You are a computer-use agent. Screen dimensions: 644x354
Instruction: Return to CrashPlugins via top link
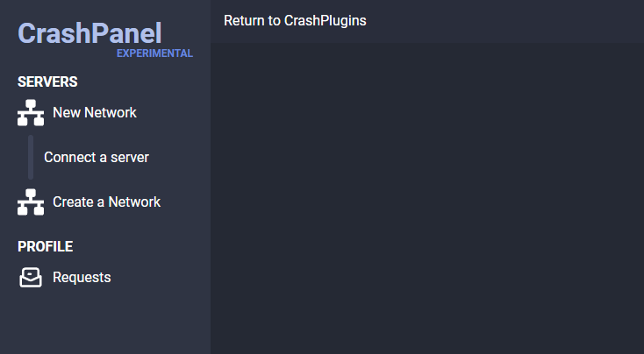[x=295, y=20]
